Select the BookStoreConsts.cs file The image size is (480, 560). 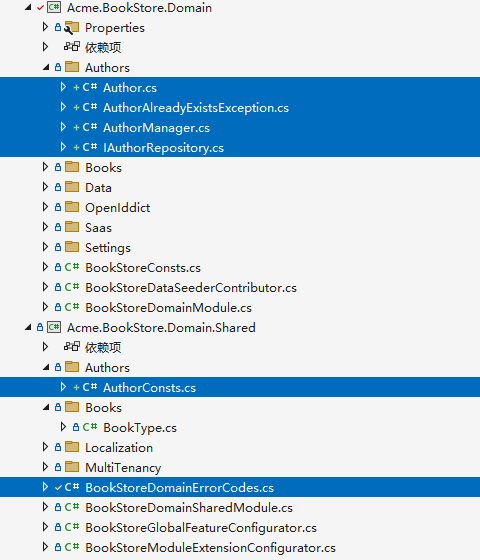143,268
